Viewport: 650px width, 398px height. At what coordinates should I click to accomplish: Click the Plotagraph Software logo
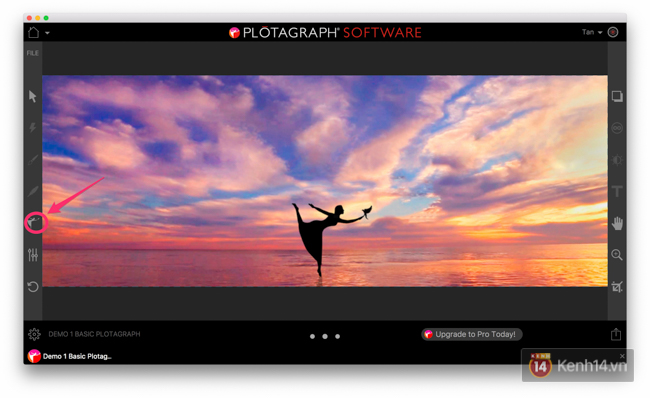(325, 32)
